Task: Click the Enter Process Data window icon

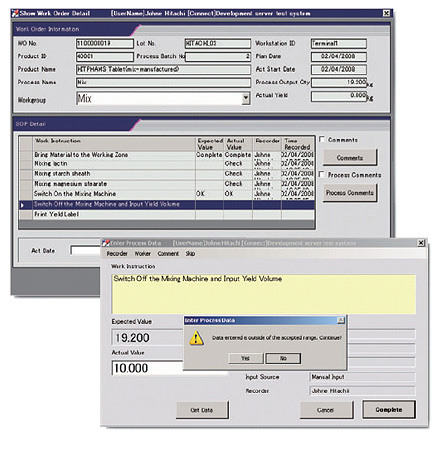Action: (x=106, y=243)
